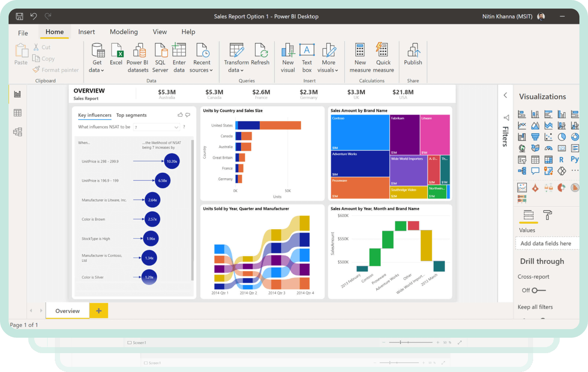Viewport: 588px width, 372px height.
Task: Pick the line chart visualization
Action: (x=522, y=126)
